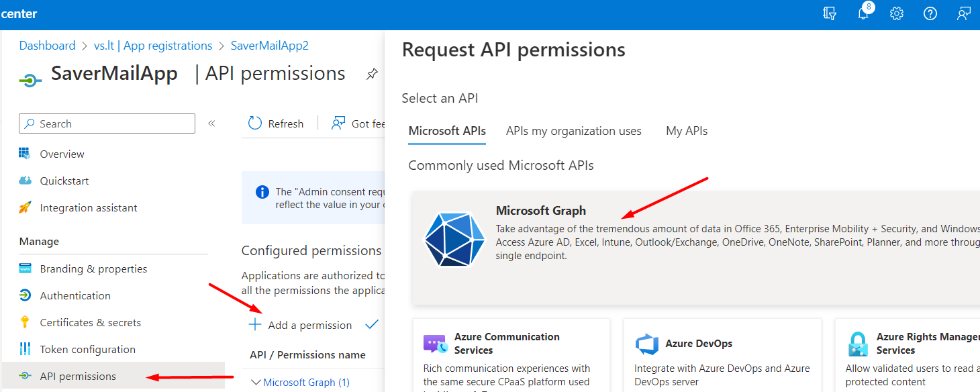Click the API / Permissions name column header
The width and height of the screenshot is (980, 392).
pyautogui.click(x=307, y=354)
